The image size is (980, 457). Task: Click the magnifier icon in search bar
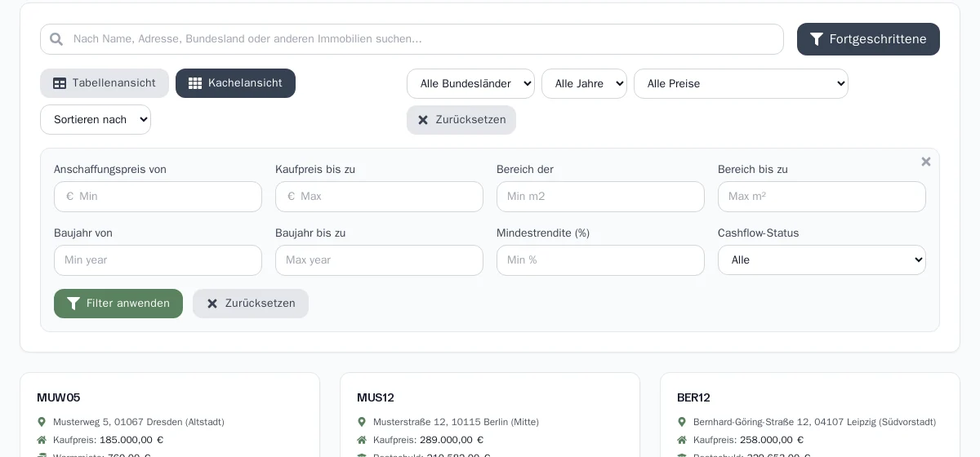coord(56,39)
